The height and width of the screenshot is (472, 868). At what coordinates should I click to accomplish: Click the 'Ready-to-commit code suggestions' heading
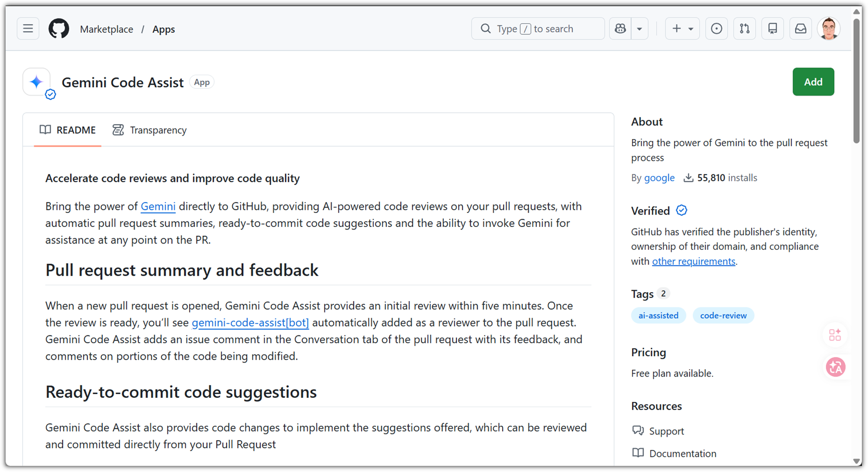[181, 392]
